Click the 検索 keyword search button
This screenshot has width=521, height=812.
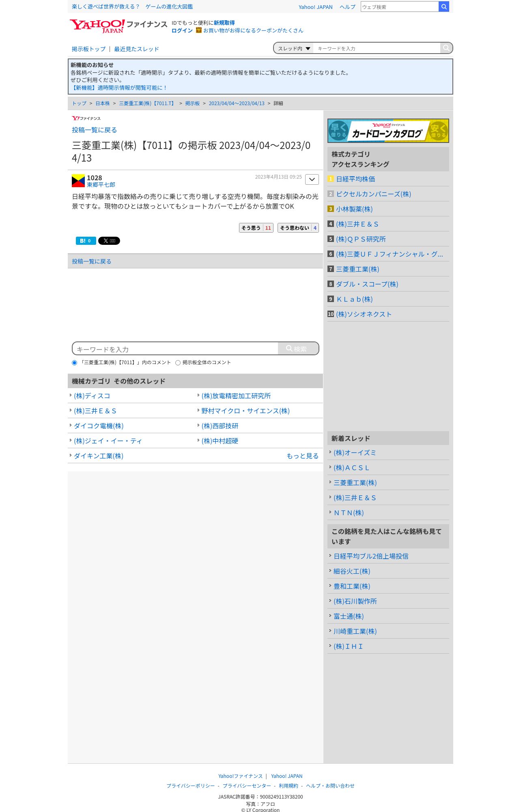point(298,349)
